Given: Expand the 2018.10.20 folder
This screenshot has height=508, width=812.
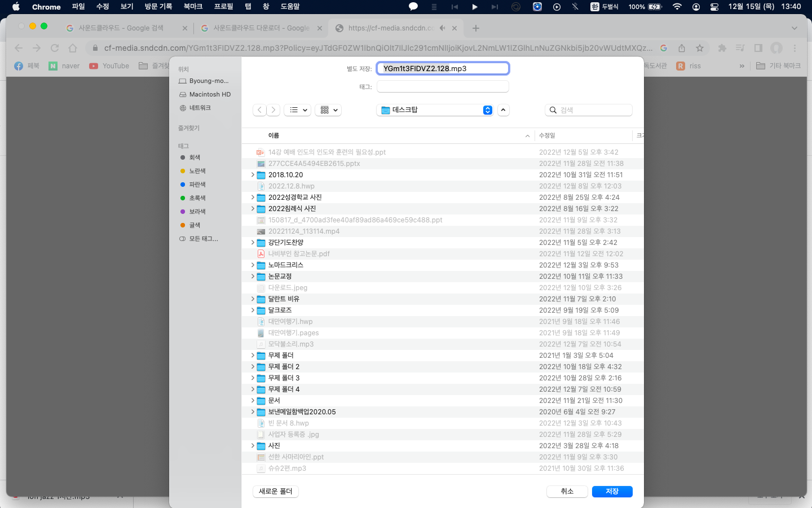Looking at the screenshot, I should pyautogui.click(x=252, y=175).
